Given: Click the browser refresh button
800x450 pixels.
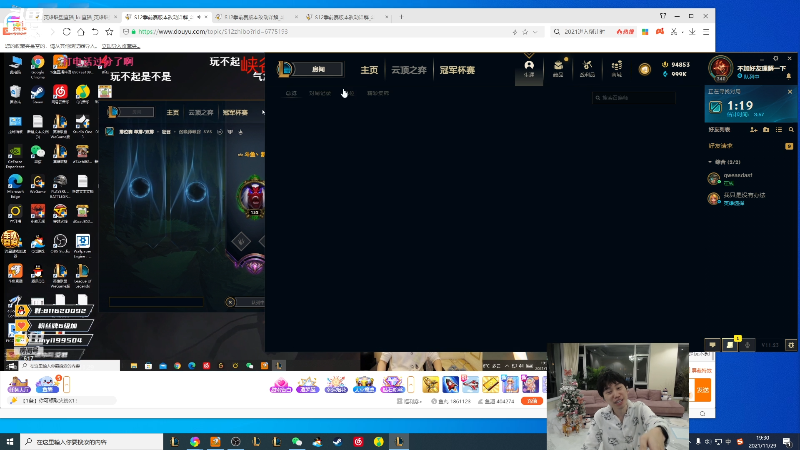Looking at the screenshot, I should point(66,32).
